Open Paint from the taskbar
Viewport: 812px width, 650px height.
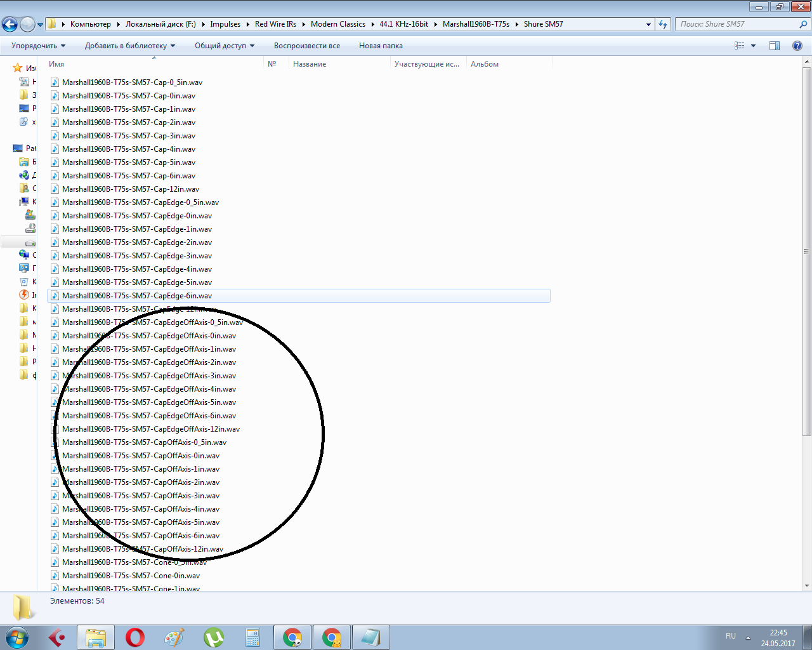coord(174,637)
